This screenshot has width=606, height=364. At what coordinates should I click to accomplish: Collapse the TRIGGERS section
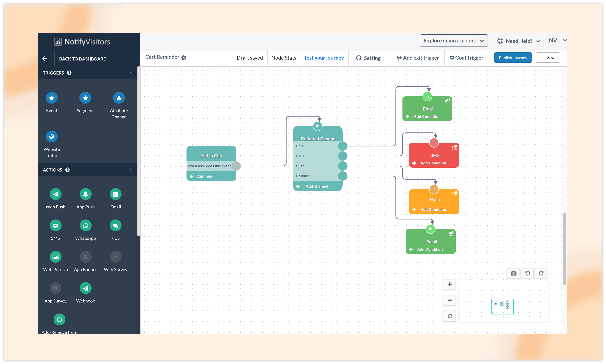point(130,72)
